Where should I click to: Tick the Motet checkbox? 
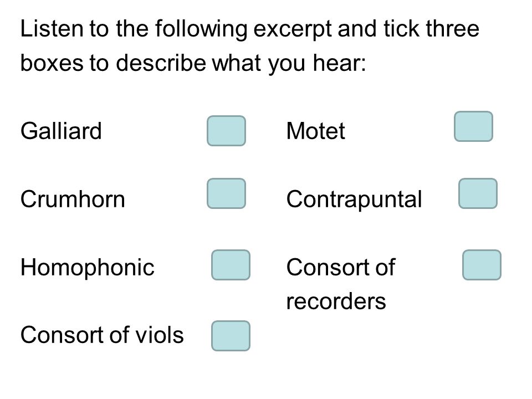point(473,126)
